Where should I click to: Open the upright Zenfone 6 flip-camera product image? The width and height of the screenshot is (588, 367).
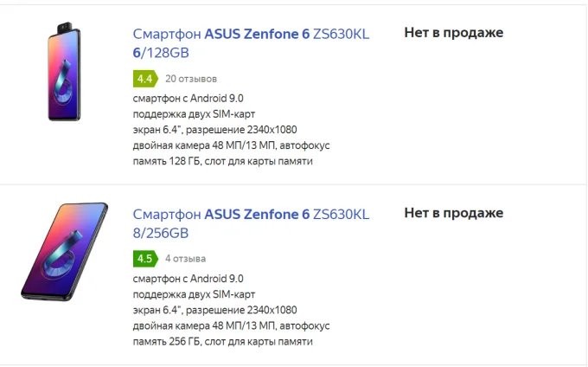(x=64, y=71)
